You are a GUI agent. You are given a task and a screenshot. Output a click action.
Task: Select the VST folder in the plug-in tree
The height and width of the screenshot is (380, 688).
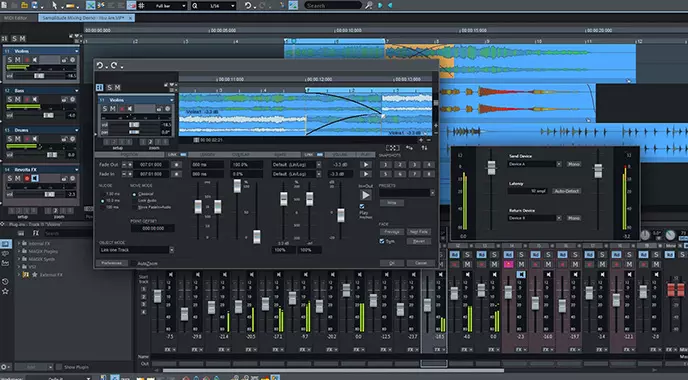click(32, 267)
